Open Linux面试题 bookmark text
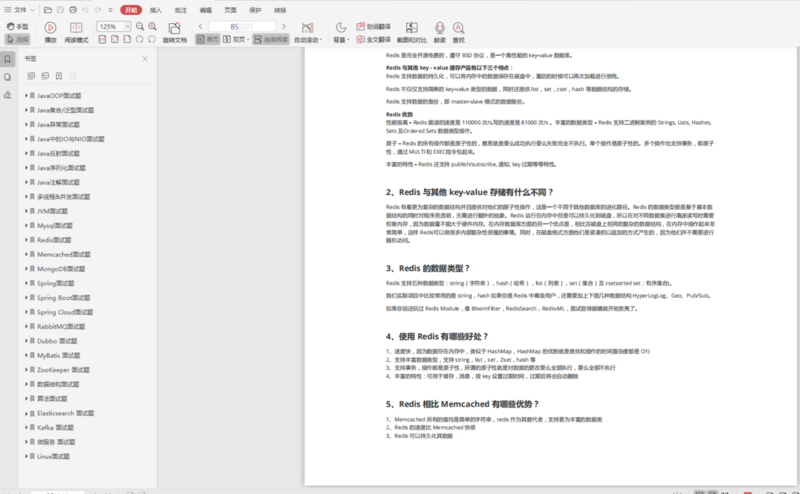 [53, 456]
